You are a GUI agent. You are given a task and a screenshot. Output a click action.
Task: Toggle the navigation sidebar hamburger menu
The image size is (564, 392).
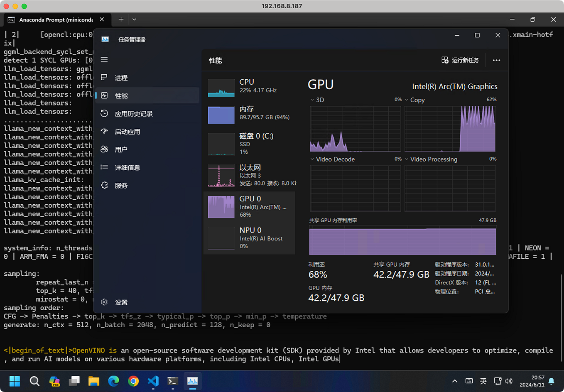tap(104, 59)
